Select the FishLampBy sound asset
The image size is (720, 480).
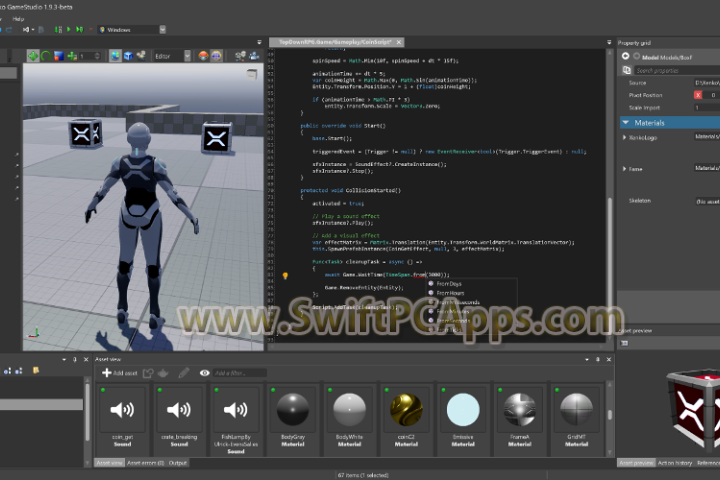(x=236, y=420)
